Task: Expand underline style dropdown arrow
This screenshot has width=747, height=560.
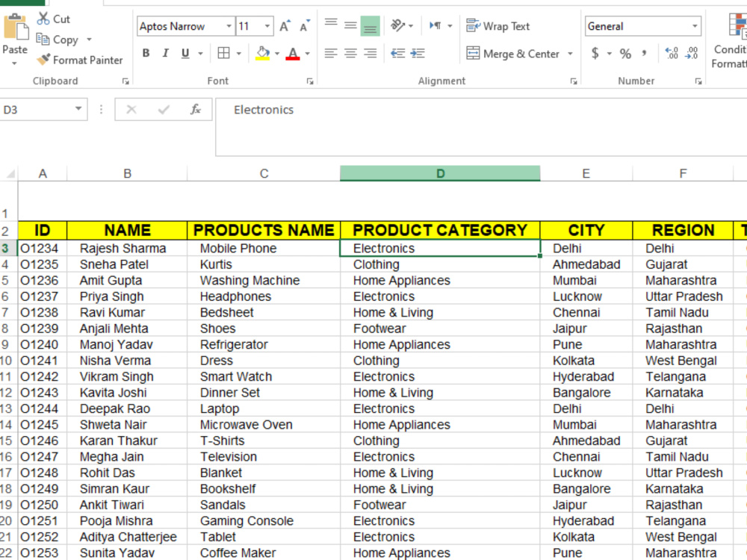Action: 200,53
